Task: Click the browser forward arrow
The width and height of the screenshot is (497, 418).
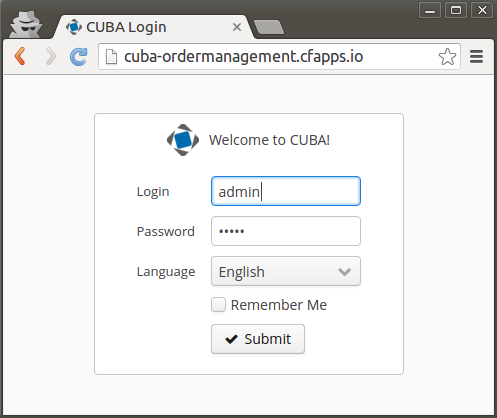Action: pos(51,56)
